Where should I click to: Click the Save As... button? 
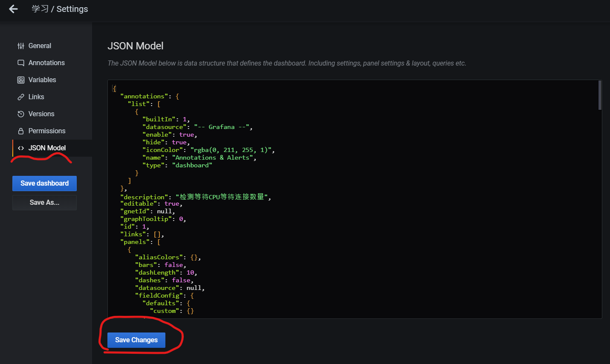44,203
